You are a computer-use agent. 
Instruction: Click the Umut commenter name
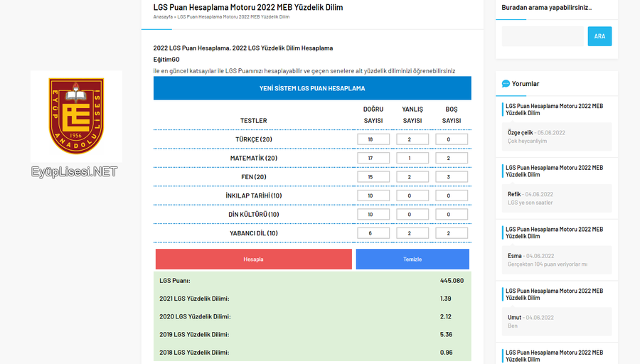click(515, 318)
